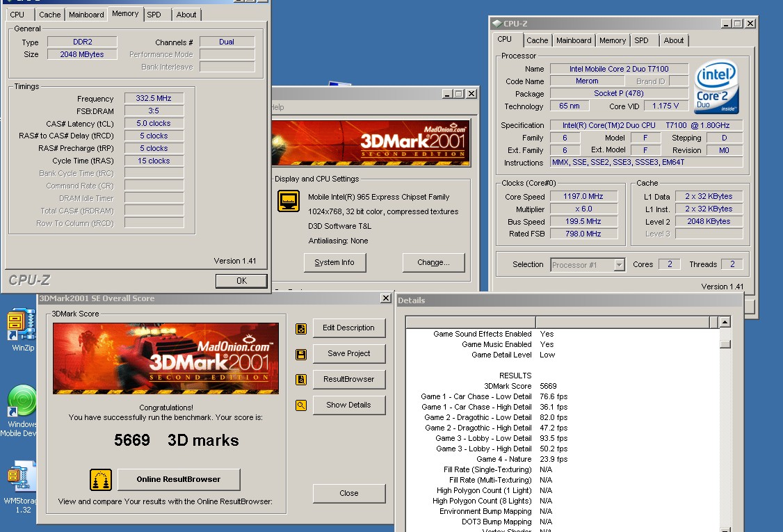Click the Rated FSB 798.0 MHz field

583,234
